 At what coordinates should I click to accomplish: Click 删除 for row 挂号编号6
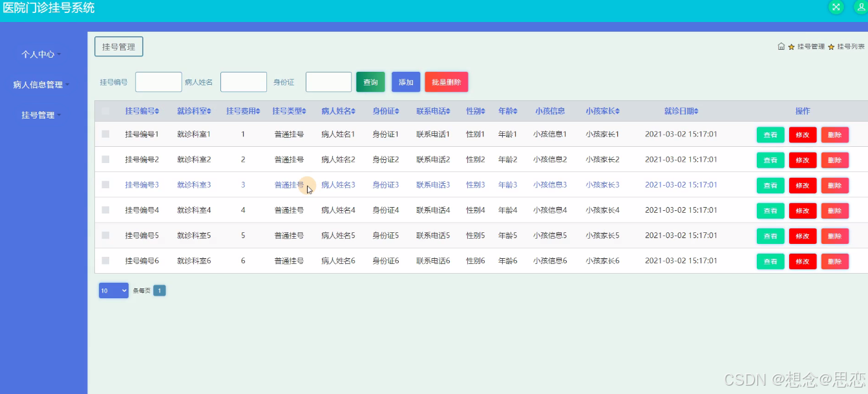tap(835, 261)
